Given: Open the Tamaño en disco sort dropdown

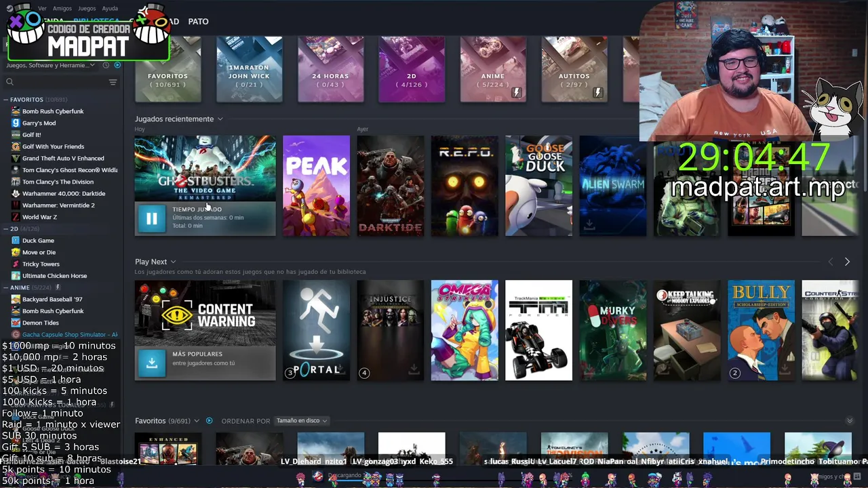Looking at the screenshot, I should click(302, 421).
